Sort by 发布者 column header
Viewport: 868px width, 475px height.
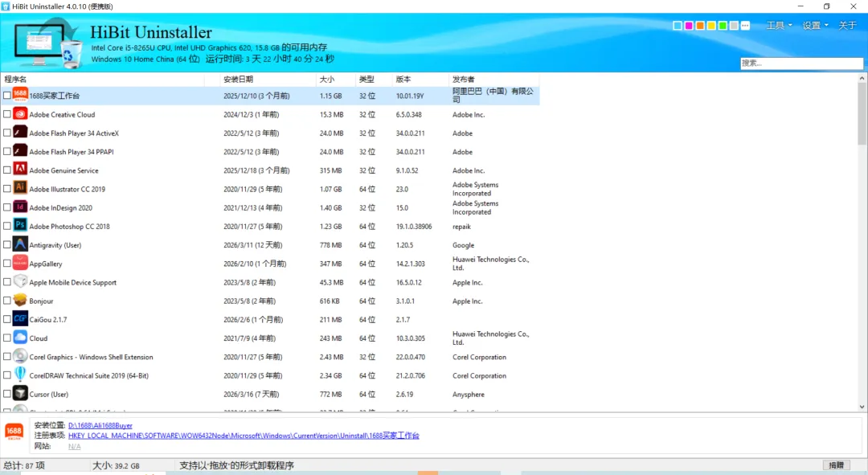click(494, 79)
